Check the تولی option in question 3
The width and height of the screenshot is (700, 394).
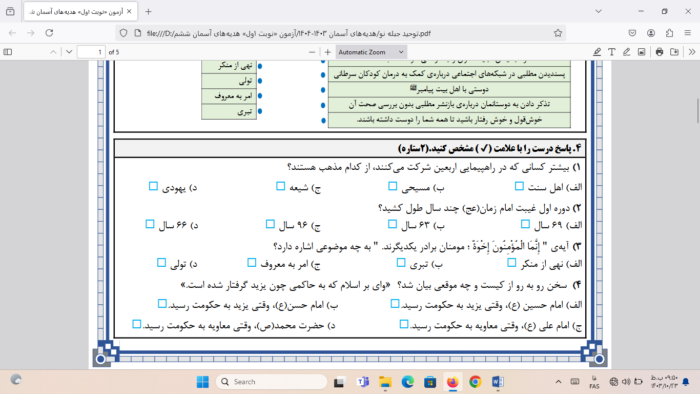[162, 262]
